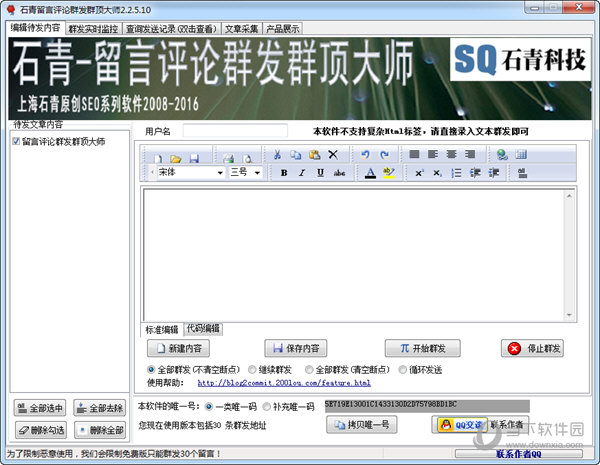600x465 pixels.
Task: Align text left from the toolbar
Action: 433,154
